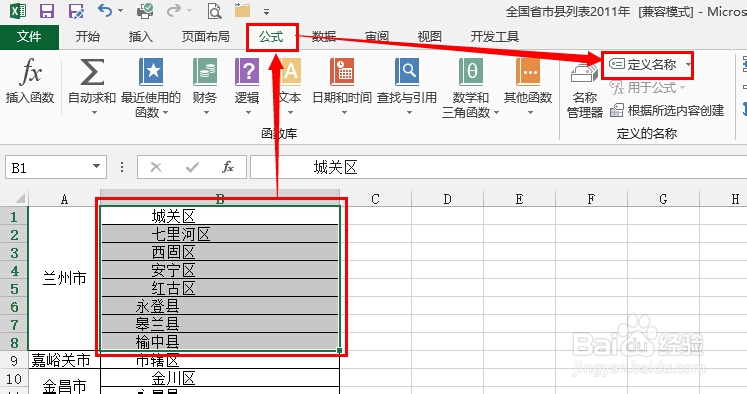747x394 pixels.
Task: Switch to the 开发工具 tab
Action: [x=495, y=37]
